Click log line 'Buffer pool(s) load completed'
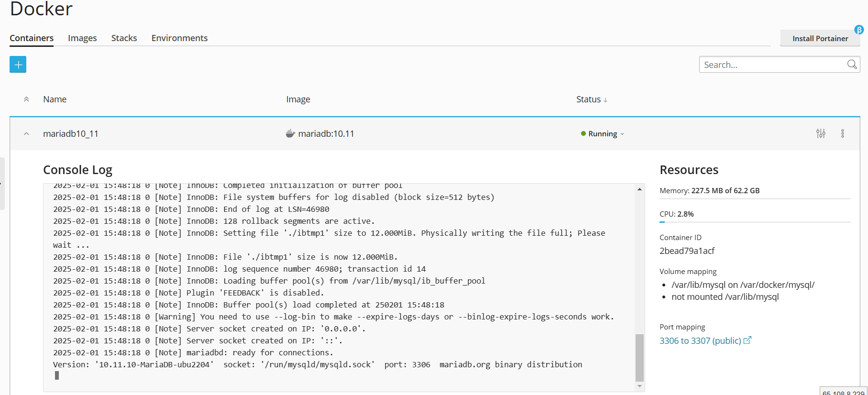Screen dimensions: 868x395 click(x=249, y=305)
